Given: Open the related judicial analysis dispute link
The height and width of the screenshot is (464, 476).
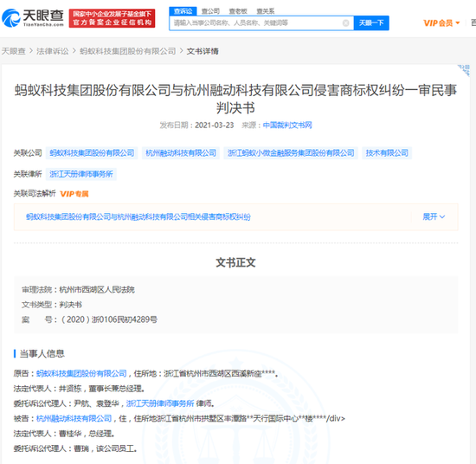Looking at the screenshot, I should click(x=138, y=216).
